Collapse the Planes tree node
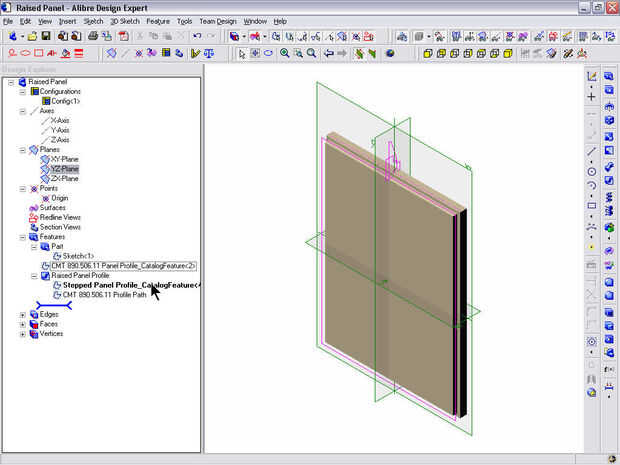Viewport: 620px width, 465px height. tap(22, 150)
